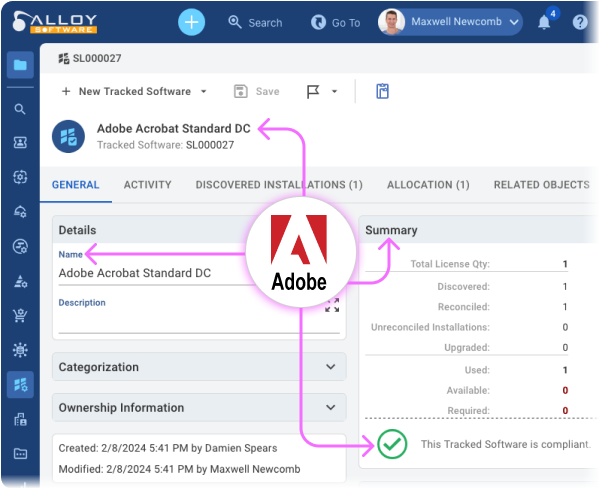Click the sidebar magnifier search icon
Image resolution: width=600 pixels, height=491 pixels.
tap(20, 109)
